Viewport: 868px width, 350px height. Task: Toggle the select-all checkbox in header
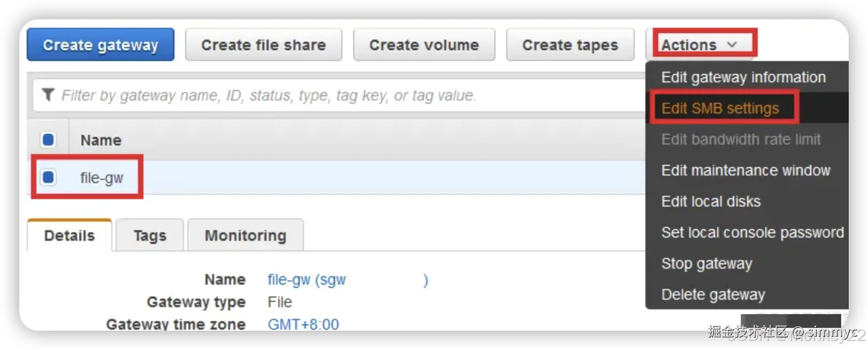[48, 140]
